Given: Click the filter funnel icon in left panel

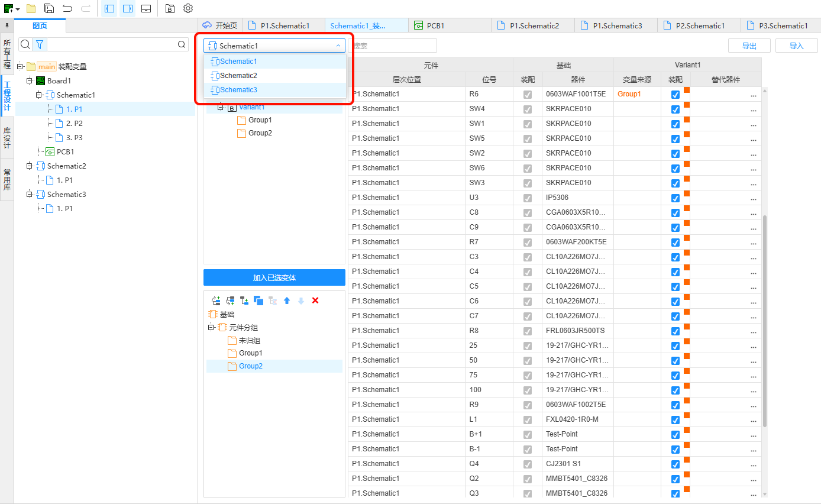Looking at the screenshot, I should 40,44.
